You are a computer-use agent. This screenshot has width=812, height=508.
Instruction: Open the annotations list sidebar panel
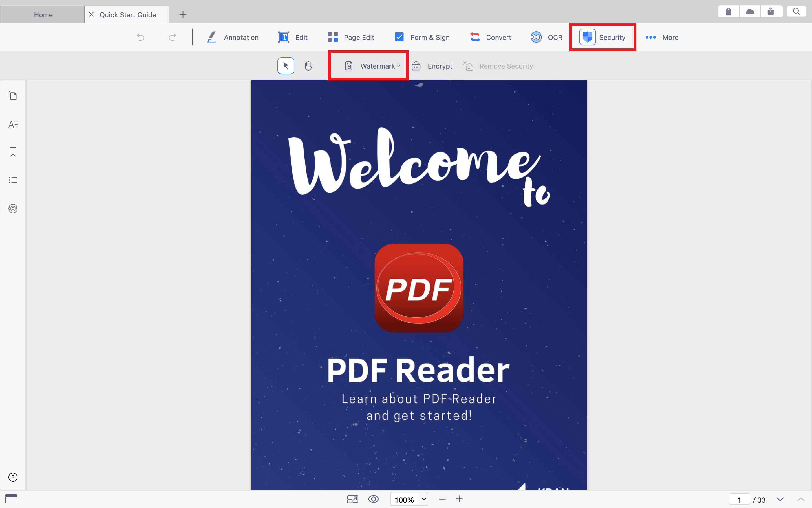pyautogui.click(x=13, y=124)
